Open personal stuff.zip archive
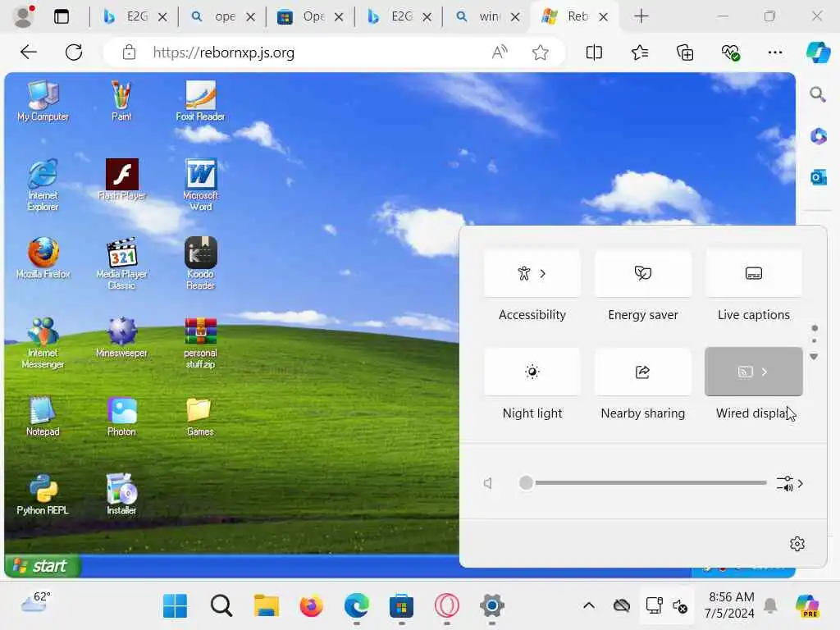 pos(200,343)
